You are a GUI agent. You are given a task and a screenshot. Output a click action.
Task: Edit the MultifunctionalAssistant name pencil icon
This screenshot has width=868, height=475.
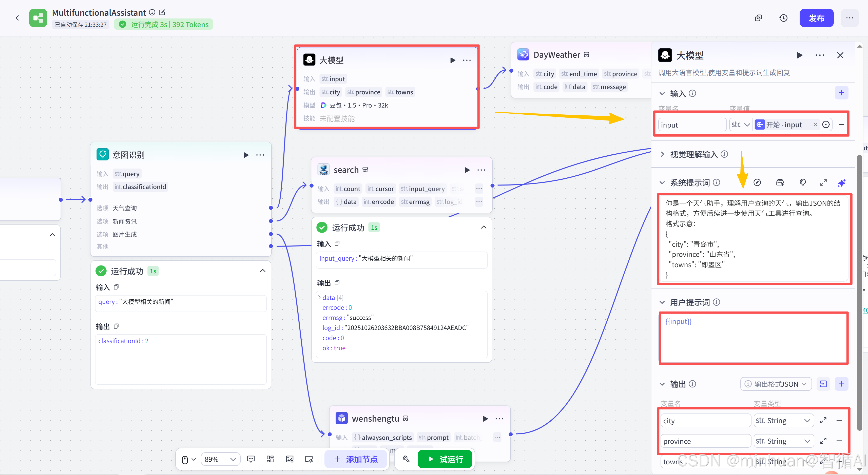click(x=162, y=12)
